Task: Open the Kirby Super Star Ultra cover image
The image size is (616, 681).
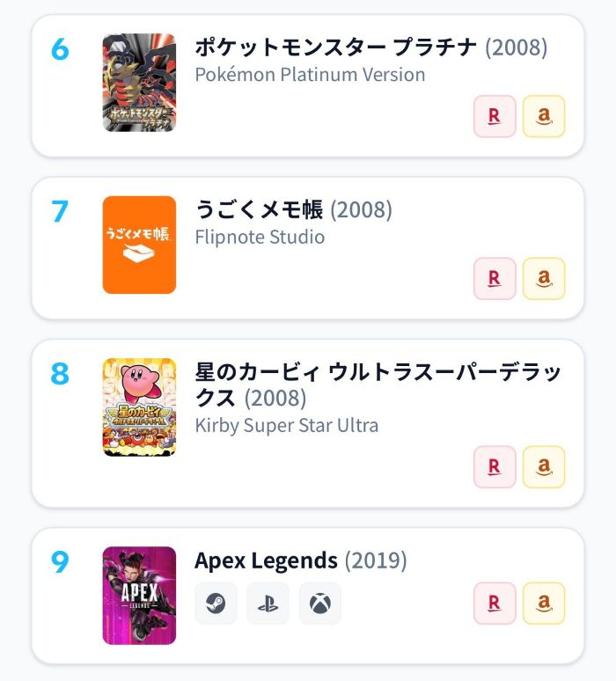Action: 139,407
